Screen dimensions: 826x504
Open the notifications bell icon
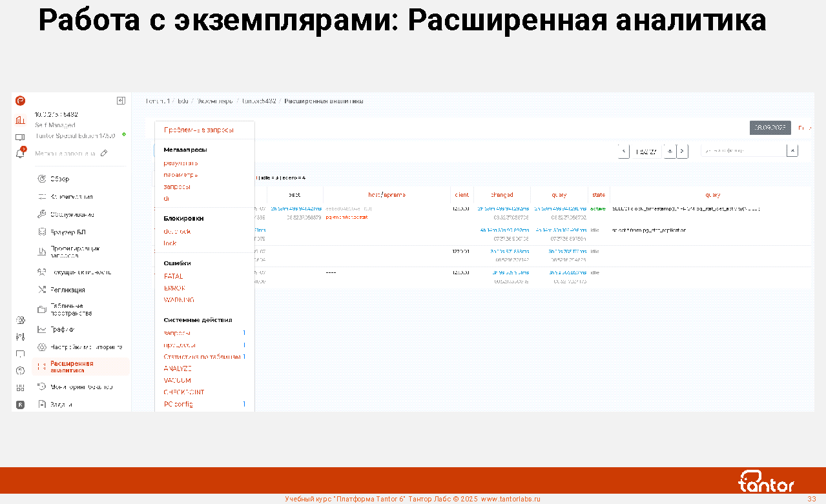(21, 153)
